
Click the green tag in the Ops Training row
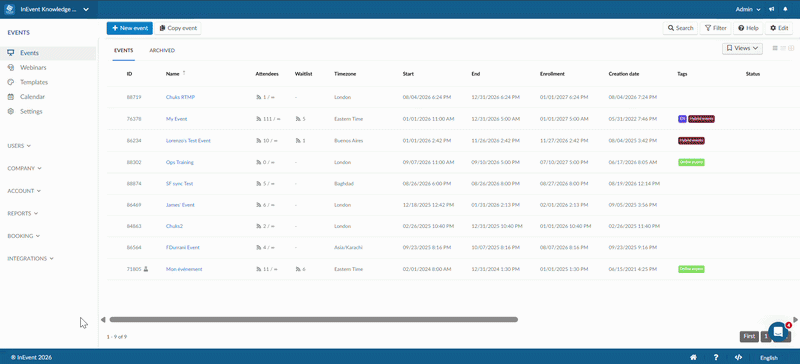[x=691, y=162]
